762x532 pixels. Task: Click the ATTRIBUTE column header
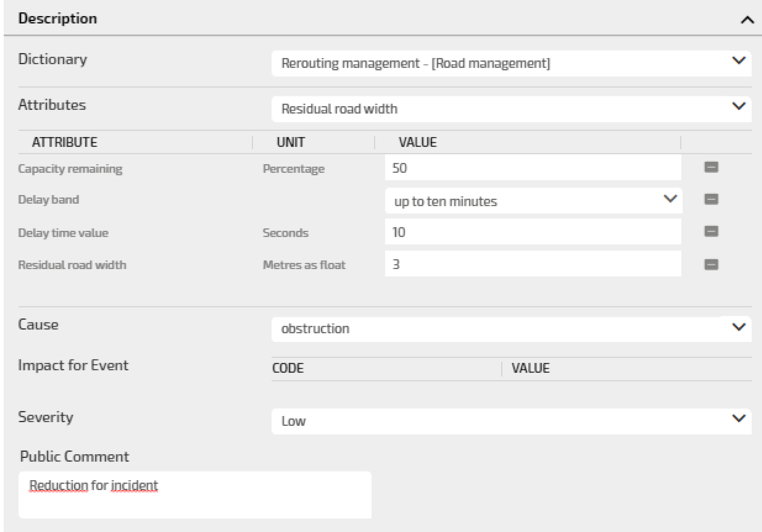[x=65, y=142]
